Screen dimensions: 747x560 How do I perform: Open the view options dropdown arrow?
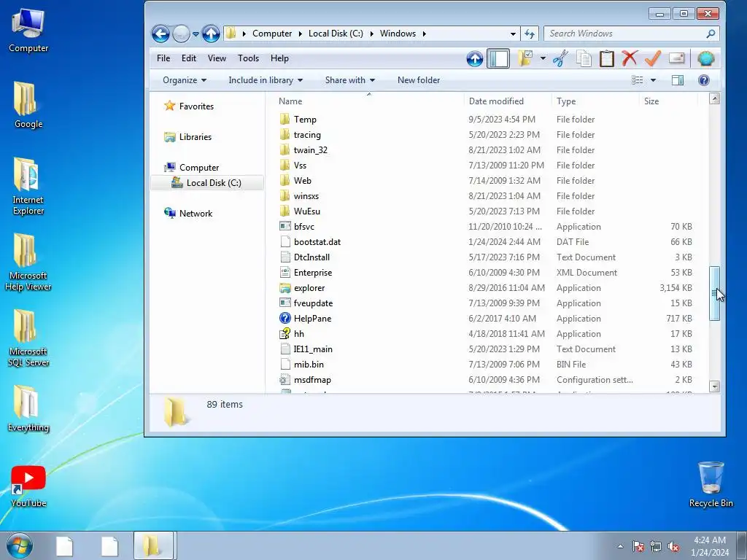653,80
